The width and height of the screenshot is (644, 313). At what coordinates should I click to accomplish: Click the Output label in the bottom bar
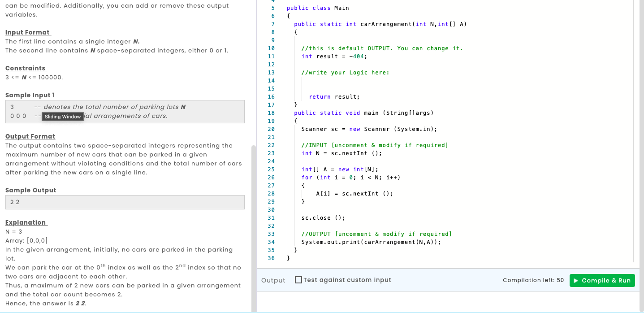click(274, 280)
